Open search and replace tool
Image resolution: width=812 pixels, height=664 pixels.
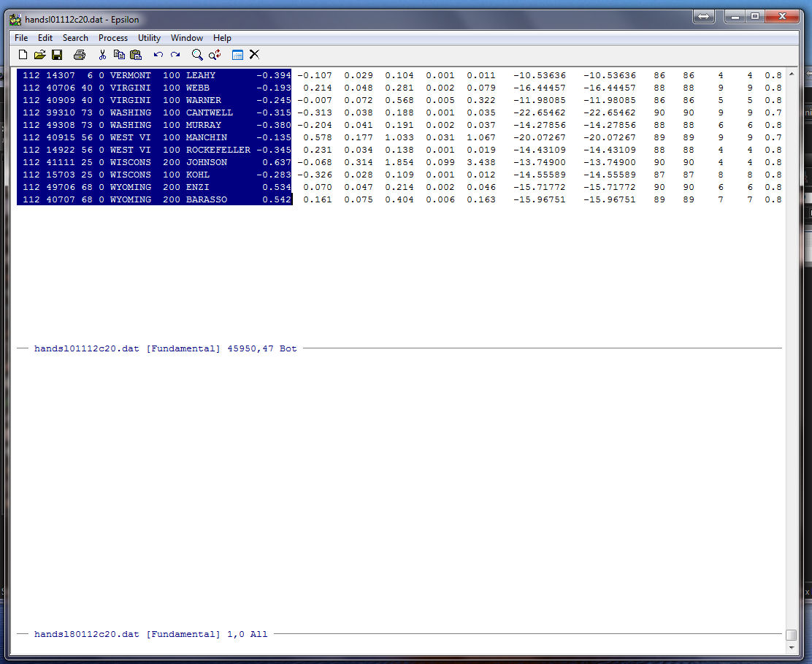(x=215, y=55)
